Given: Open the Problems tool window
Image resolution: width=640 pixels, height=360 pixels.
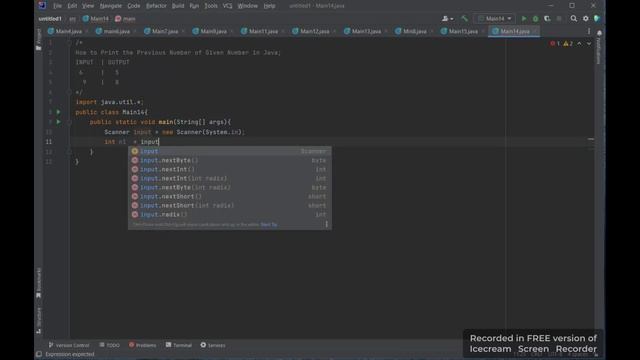Looking at the screenshot, I should click(142, 345).
